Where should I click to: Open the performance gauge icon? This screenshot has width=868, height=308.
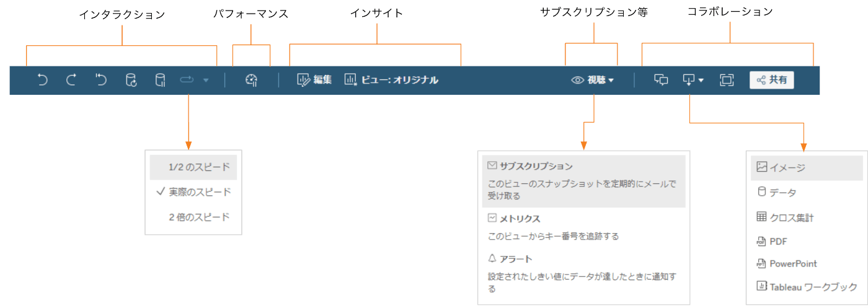tap(251, 79)
